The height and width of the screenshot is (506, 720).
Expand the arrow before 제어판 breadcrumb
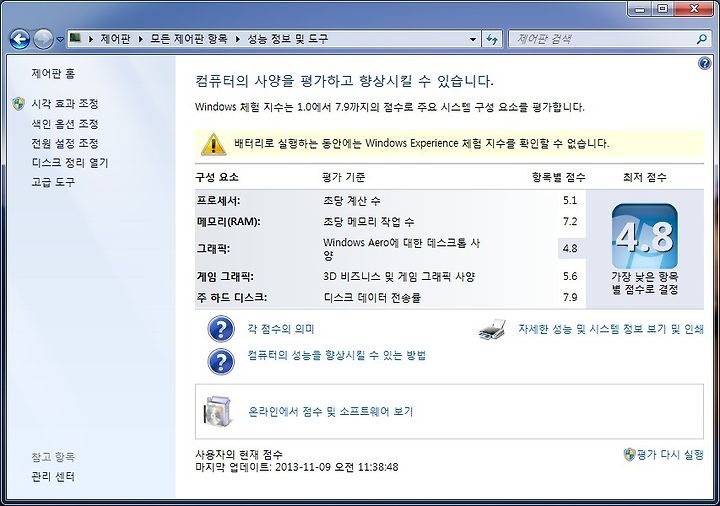pos(91,39)
